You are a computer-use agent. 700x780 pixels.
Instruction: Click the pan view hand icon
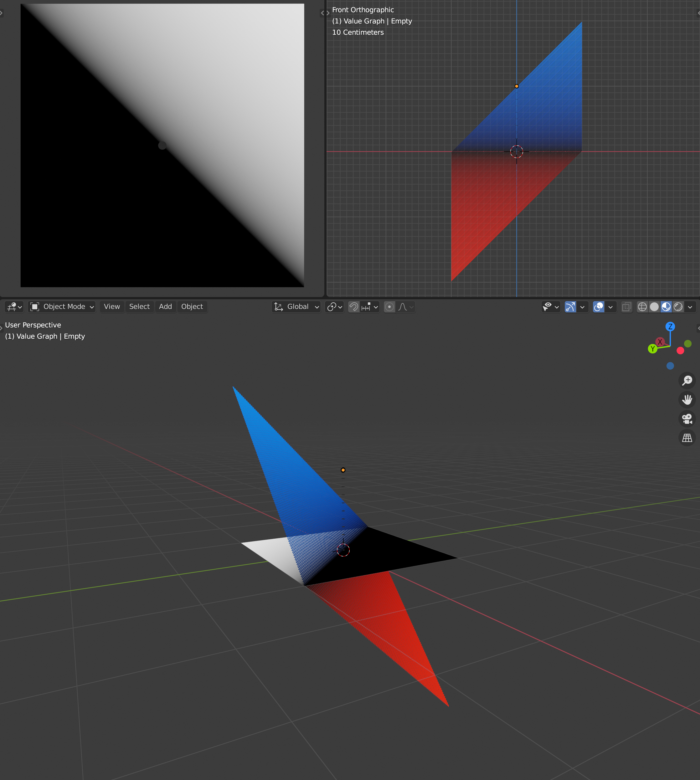click(x=687, y=400)
